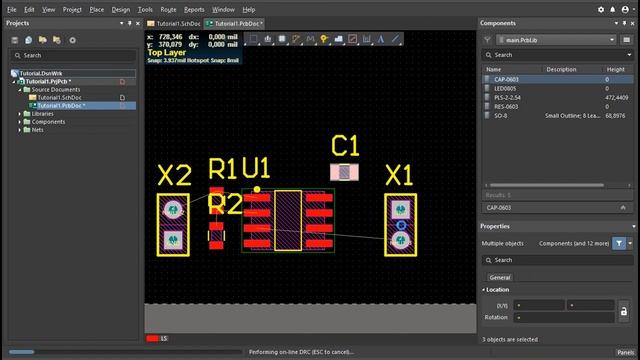The height and width of the screenshot is (360, 640).
Task: Open the Design menu
Action: point(120,9)
